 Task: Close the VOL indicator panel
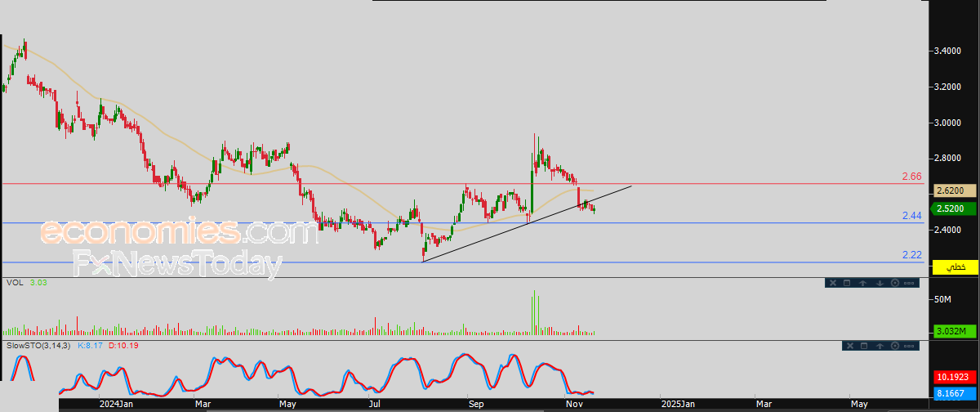click(x=833, y=283)
